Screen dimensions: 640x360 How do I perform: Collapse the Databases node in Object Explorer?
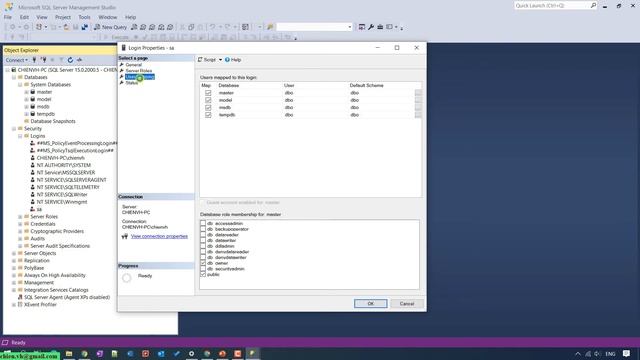(x=14, y=77)
